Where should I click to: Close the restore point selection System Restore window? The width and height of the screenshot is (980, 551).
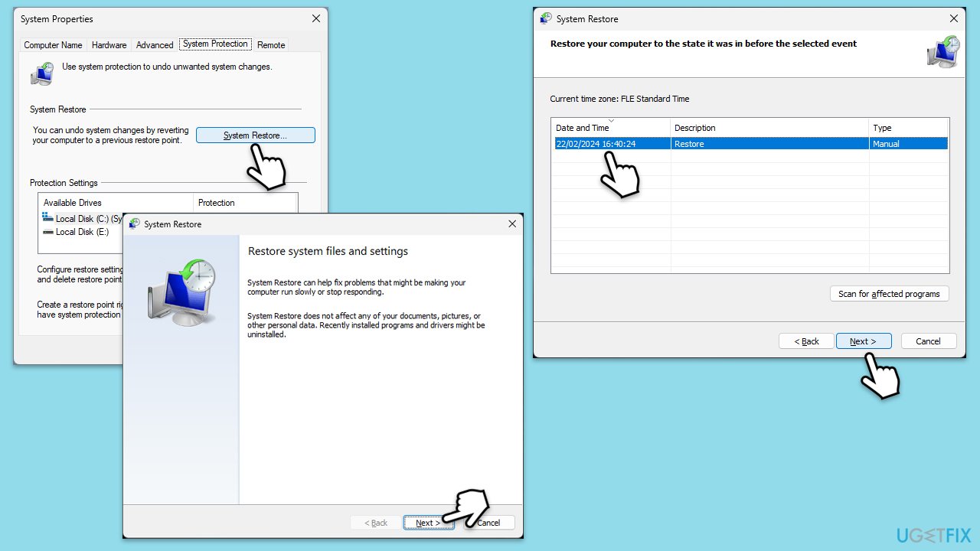click(954, 18)
